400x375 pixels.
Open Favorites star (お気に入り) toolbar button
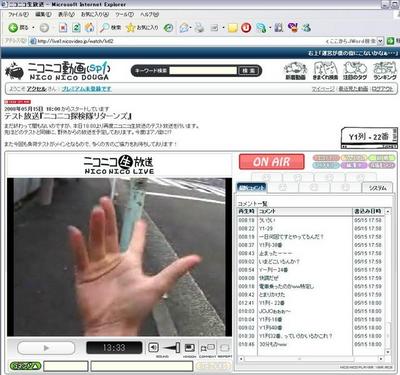[x=142, y=28]
